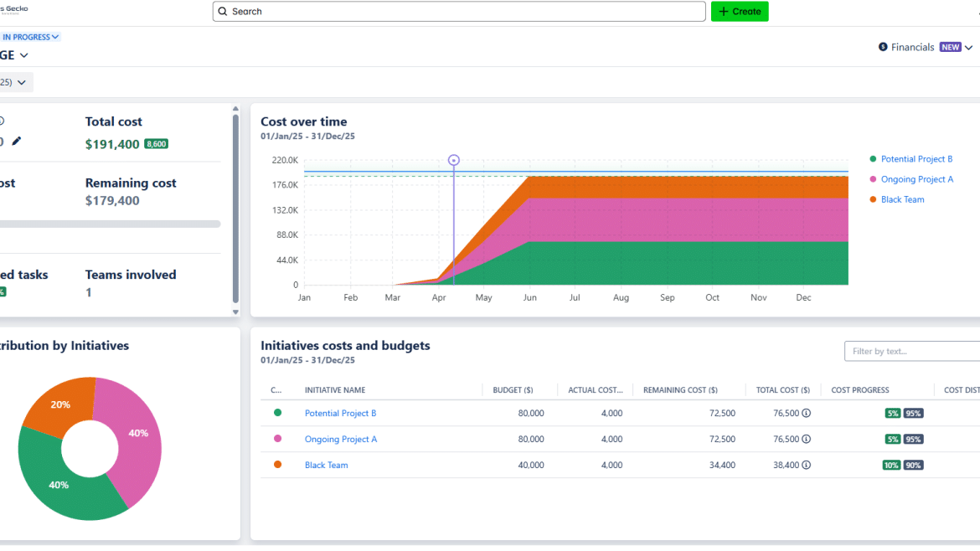Toggle Potential Project B series in chart legend
The height and width of the screenshot is (551, 980).
tap(916, 159)
